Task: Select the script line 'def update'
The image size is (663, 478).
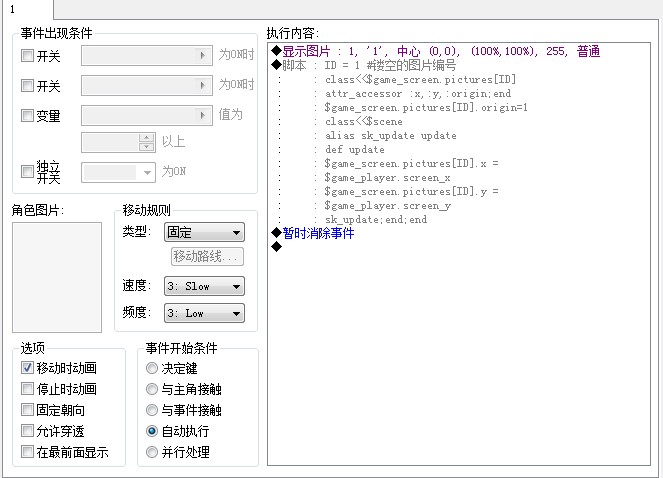Action: tap(355, 149)
